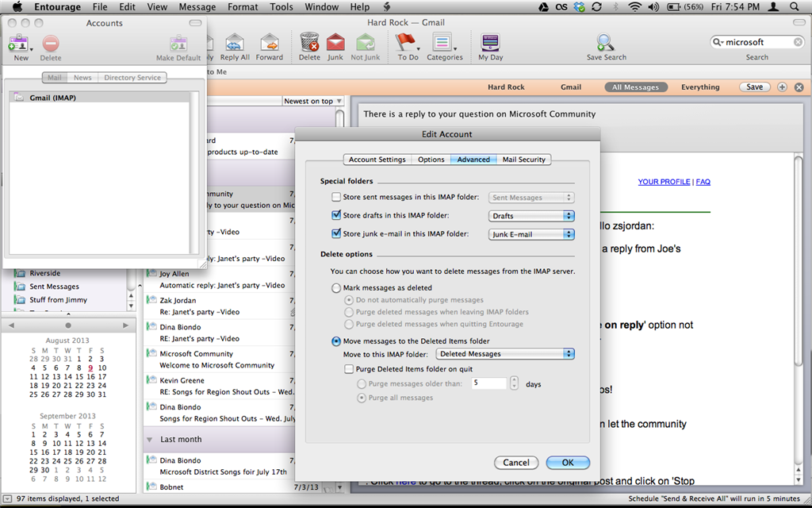Click the Not Junk toolbar icon
Viewport: 812px width, 508px height.
[x=366, y=43]
